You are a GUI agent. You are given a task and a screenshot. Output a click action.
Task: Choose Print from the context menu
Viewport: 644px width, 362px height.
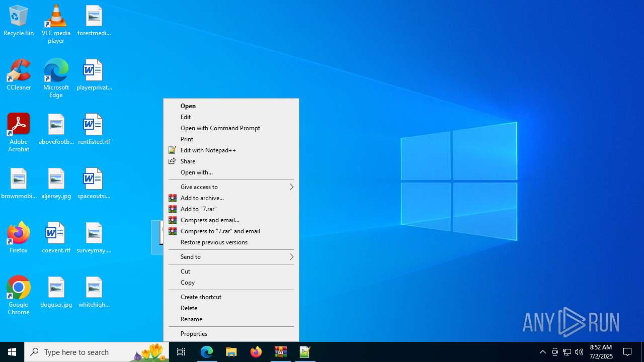point(231,139)
